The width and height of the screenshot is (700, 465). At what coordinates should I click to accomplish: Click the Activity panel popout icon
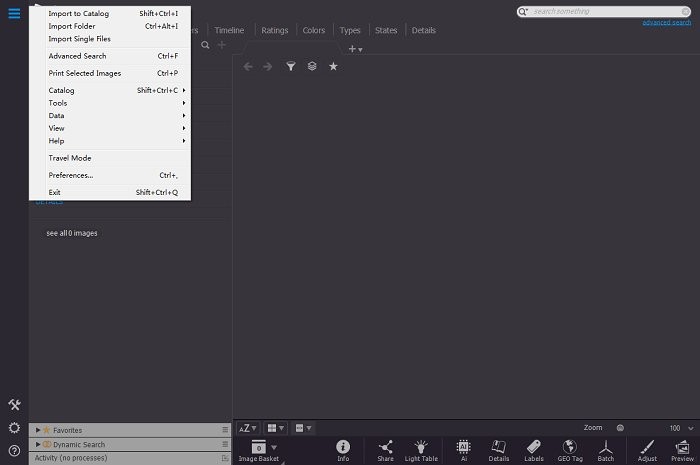coord(225,458)
